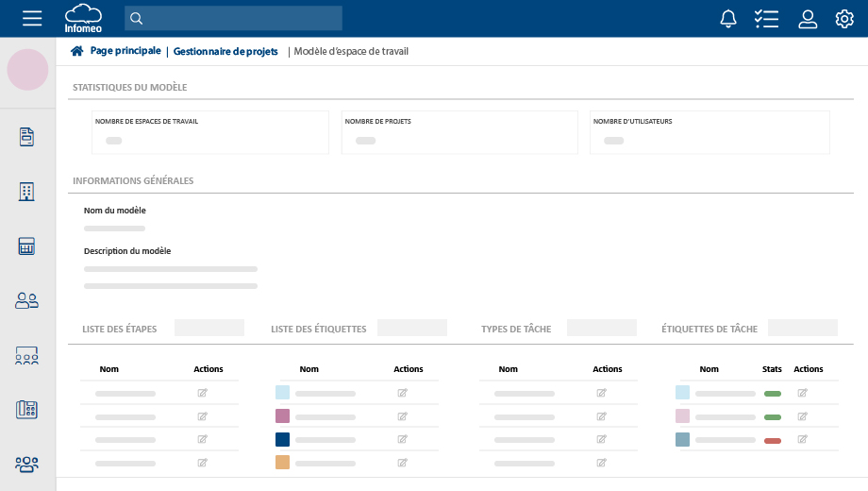Edit the fourth row in Types de tâche
This screenshot has width=868, height=491.
601,464
